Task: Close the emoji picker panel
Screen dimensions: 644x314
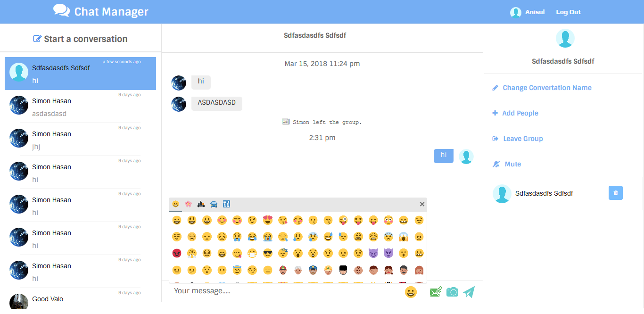Action: tap(422, 204)
